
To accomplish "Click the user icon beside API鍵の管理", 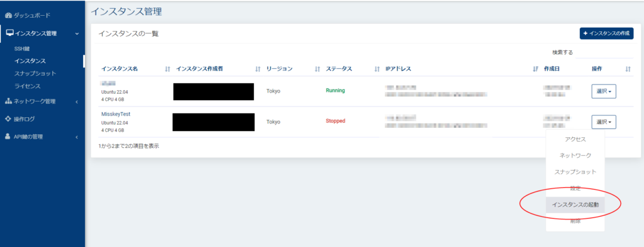I will tap(8, 137).
